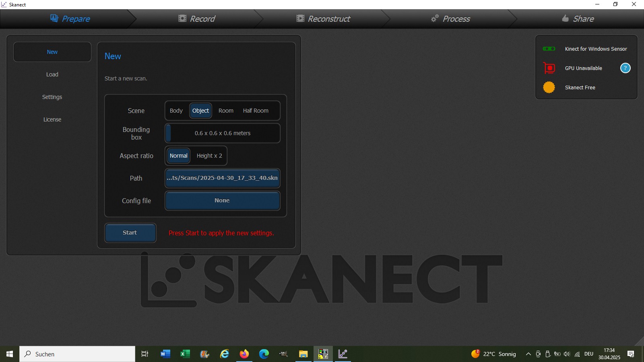Select Half Room scene type
This screenshot has height=362, width=644.
256,111
